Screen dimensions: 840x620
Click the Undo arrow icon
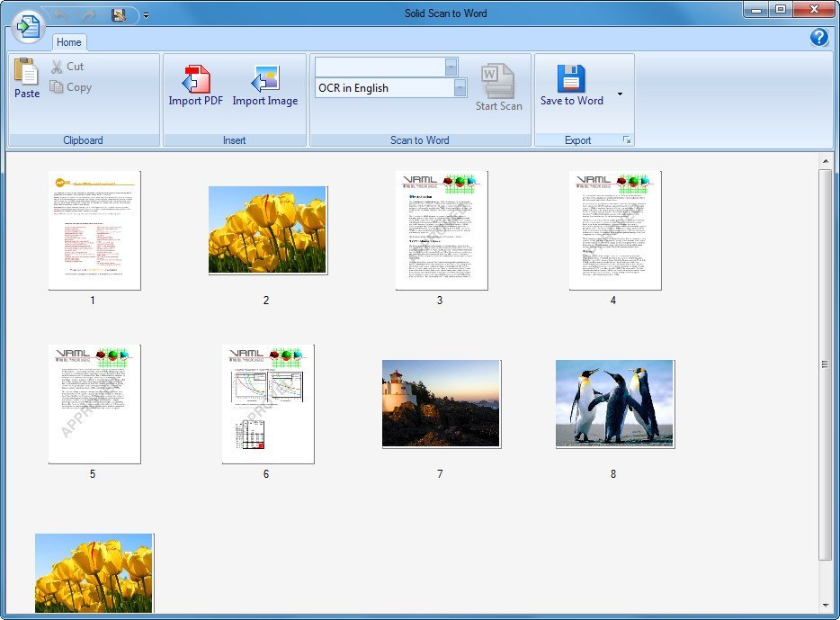[x=60, y=13]
